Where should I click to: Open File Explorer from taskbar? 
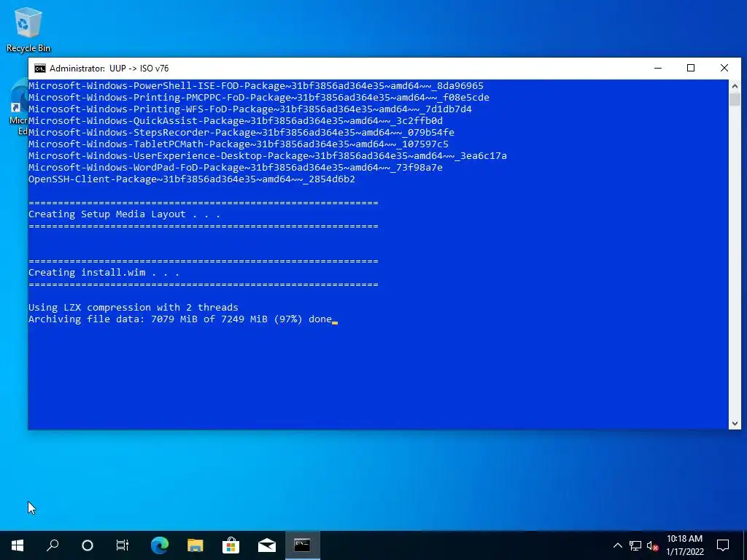pyautogui.click(x=195, y=545)
